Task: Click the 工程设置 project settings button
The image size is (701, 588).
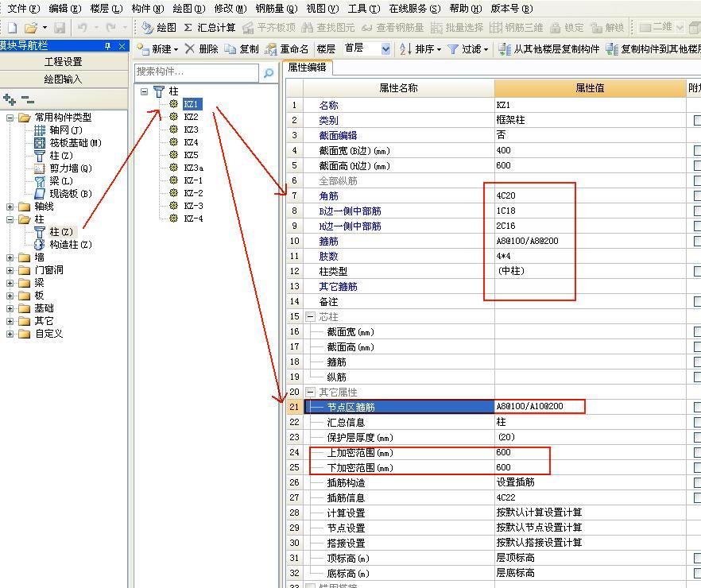Action: (x=64, y=62)
